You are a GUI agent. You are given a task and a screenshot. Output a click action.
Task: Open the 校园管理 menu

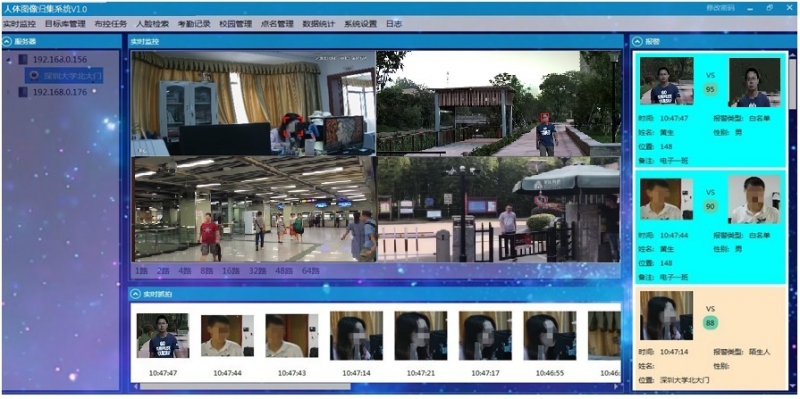pyautogui.click(x=236, y=24)
